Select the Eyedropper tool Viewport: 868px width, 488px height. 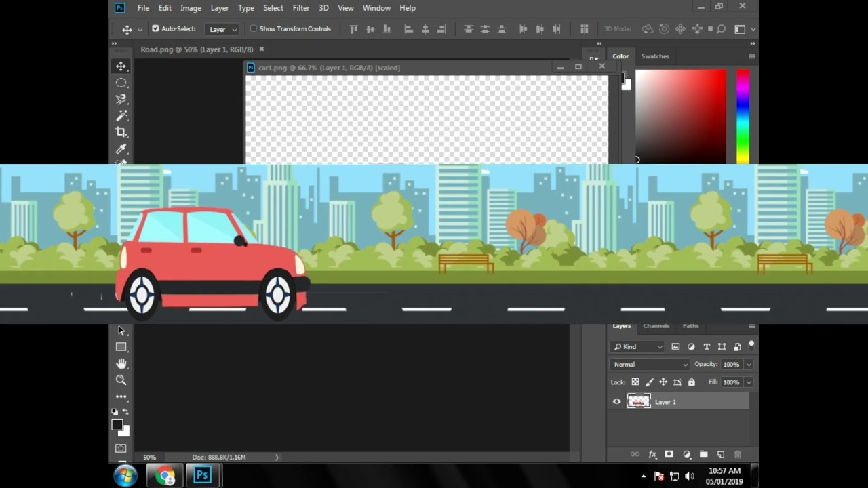(x=121, y=149)
